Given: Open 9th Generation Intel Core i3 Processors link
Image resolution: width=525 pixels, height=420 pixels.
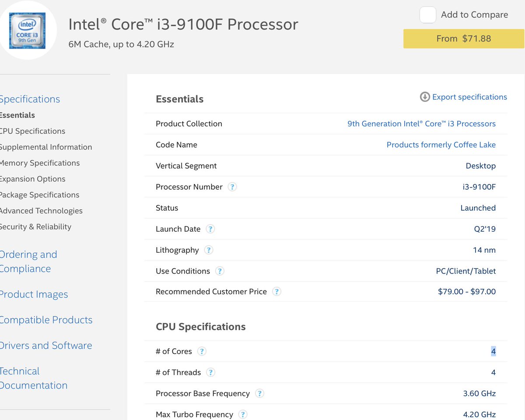Looking at the screenshot, I should coord(421,124).
